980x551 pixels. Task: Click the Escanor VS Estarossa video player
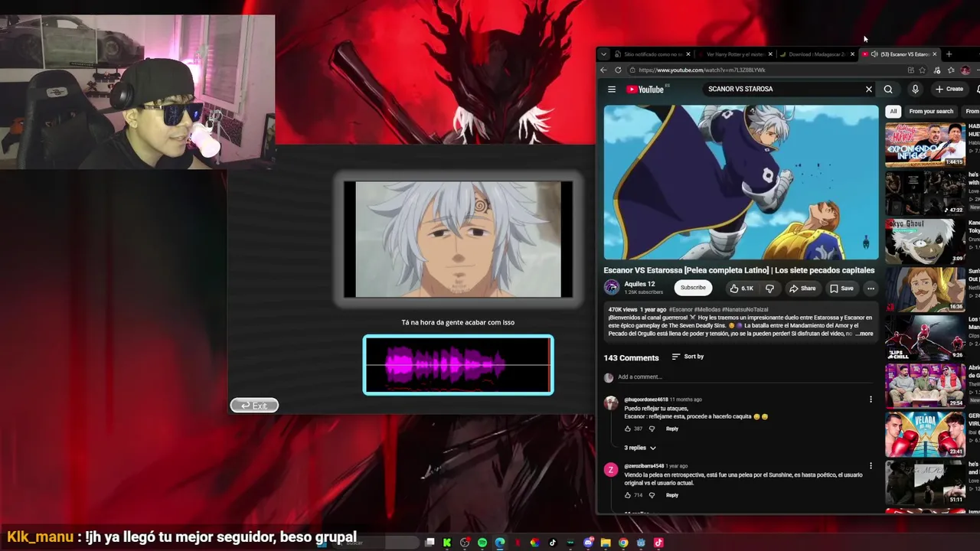741,183
